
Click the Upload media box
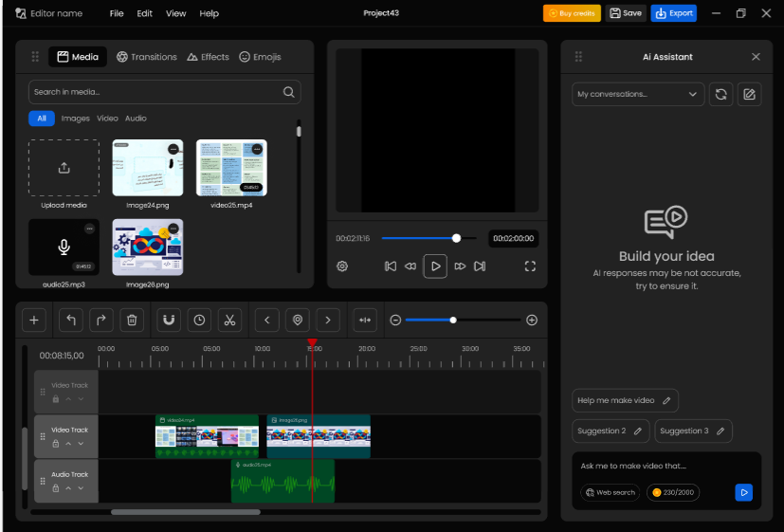64,168
